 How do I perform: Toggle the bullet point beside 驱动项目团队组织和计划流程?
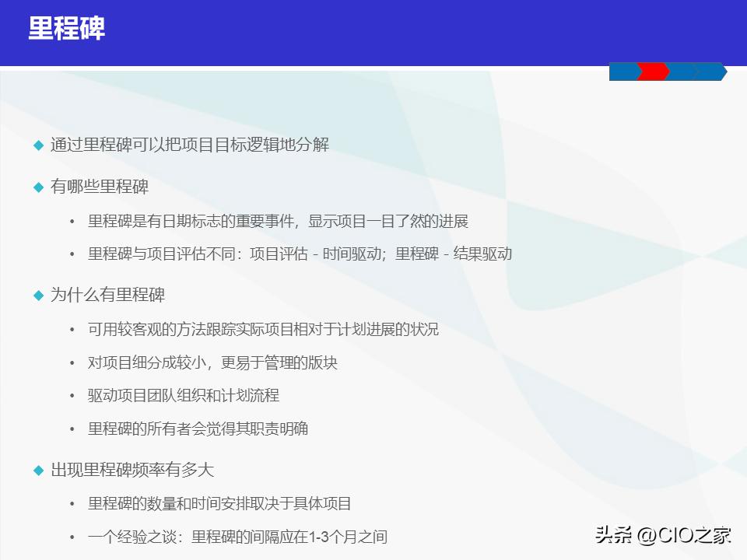pyautogui.click(x=71, y=396)
